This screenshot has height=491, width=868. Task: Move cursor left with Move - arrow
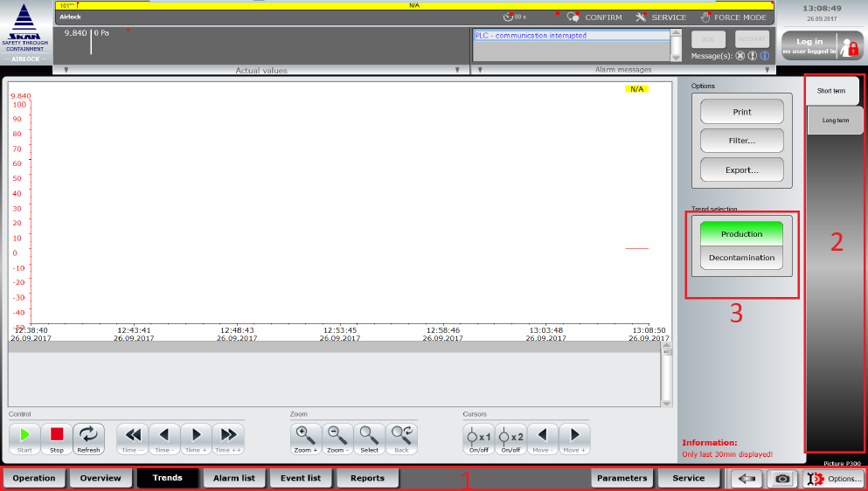point(543,439)
